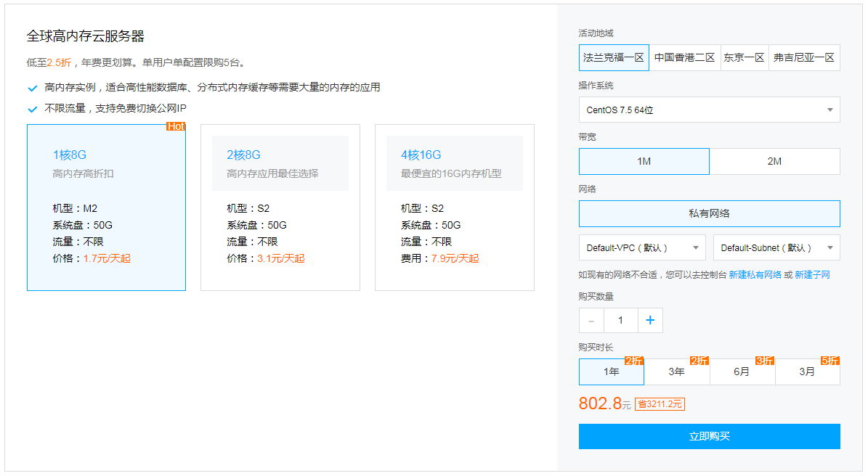The image size is (868, 476).
Task: Increase purchase quantity with plus button
Action: point(650,320)
